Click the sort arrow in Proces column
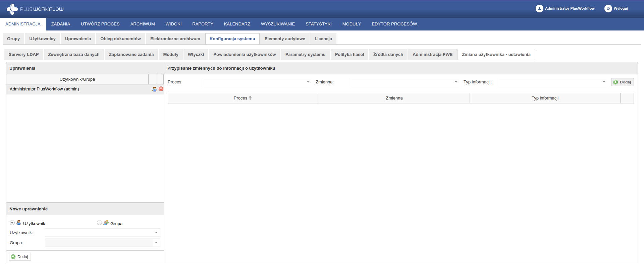The width and height of the screenshot is (644, 264). click(x=250, y=98)
